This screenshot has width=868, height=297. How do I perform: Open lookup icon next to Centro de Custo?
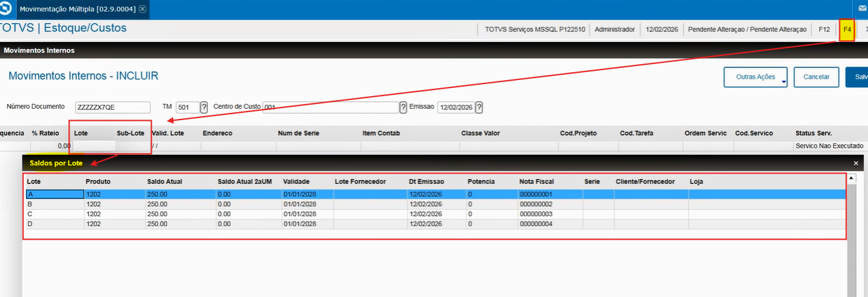click(403, 107)
